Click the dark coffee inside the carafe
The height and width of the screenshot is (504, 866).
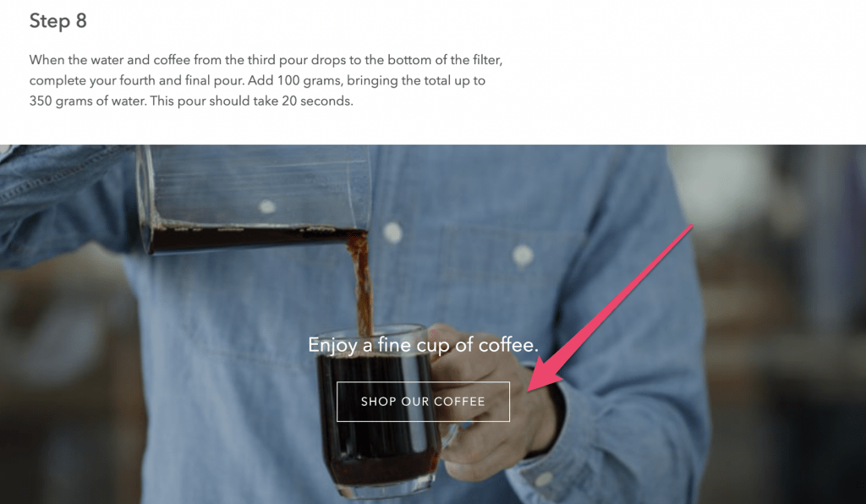(249, 239)
